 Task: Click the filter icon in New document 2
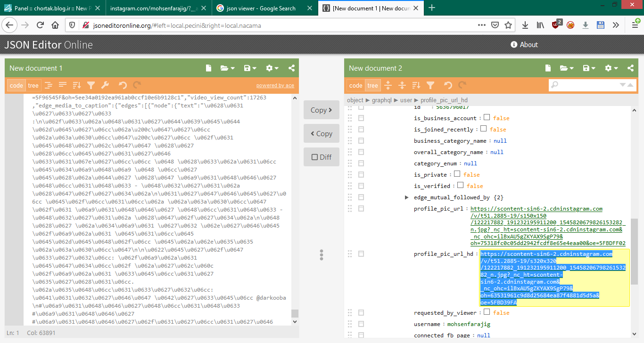tap(430, 85)
